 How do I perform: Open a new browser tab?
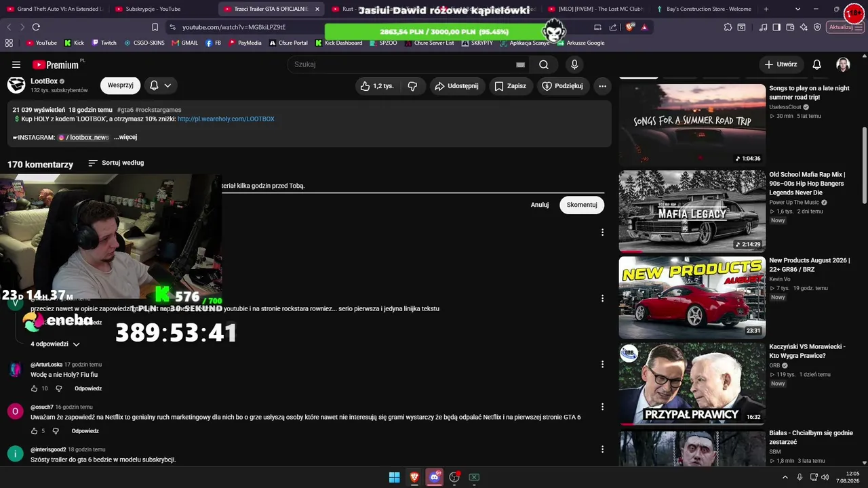tap(766, 9)
